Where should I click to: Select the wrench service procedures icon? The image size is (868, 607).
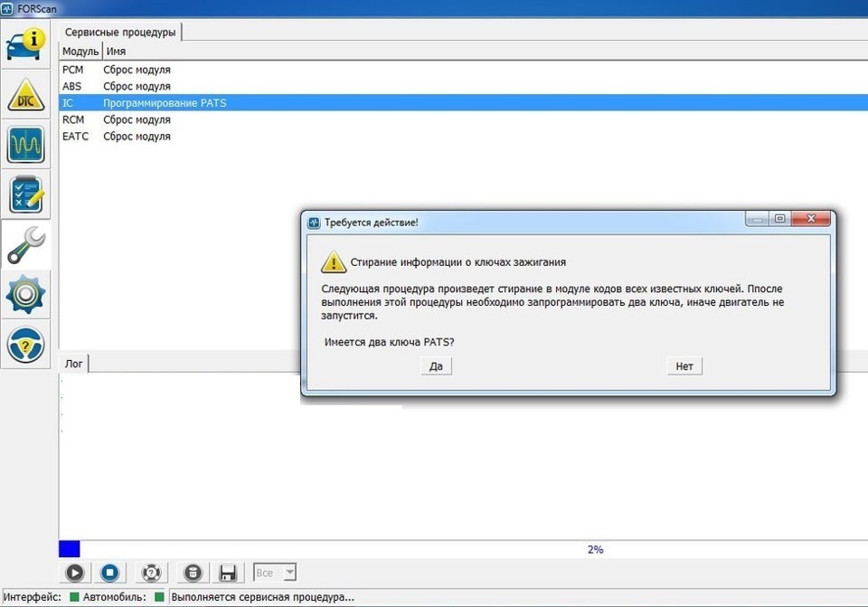pyautogui.click(x=26, y=244)
